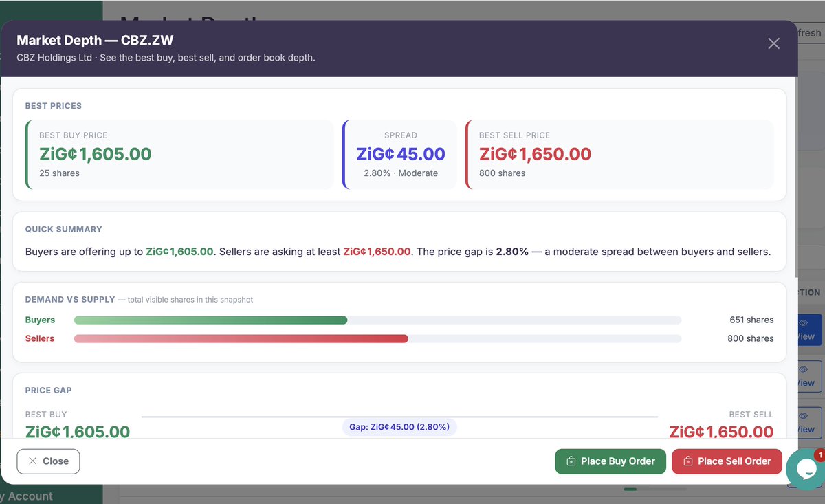This screenshot has width=825, height=504.
Task: Click bold '2.80%' in the summary sentence
Action: click(x=512, y=252)
